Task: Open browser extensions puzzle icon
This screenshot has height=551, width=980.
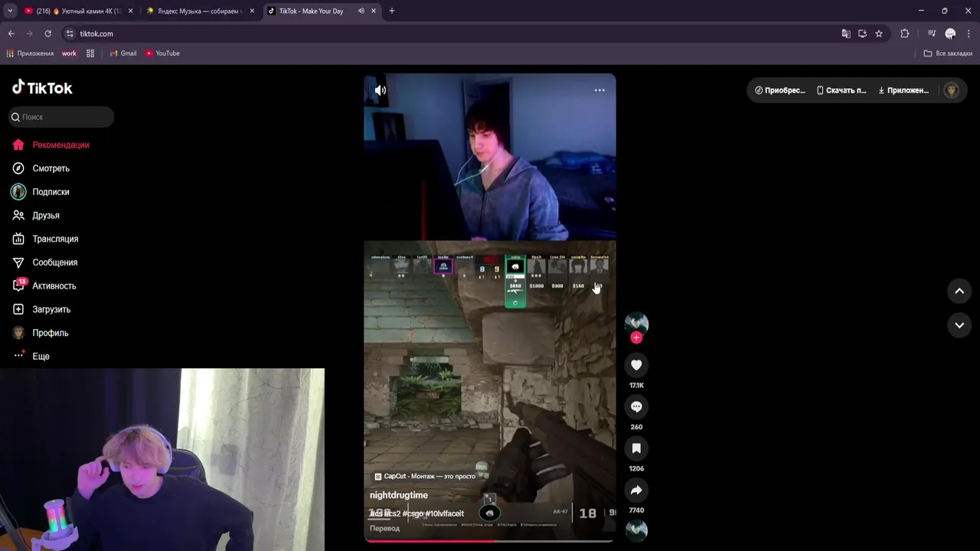Action: click(904, 34)
